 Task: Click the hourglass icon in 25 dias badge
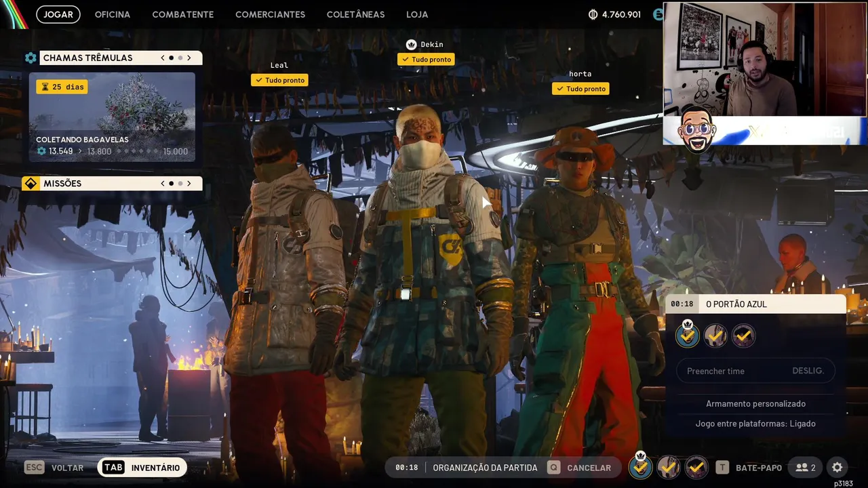pos(45,87)
